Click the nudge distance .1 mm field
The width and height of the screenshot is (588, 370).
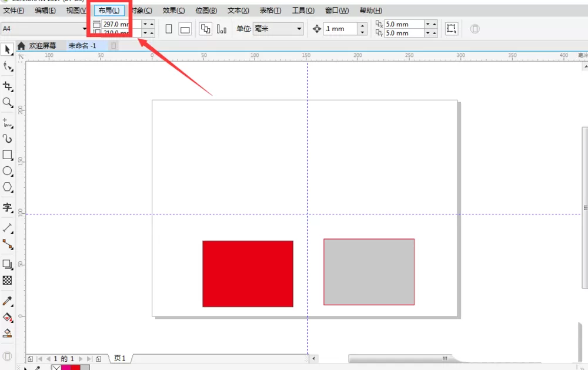click(340, 29)
